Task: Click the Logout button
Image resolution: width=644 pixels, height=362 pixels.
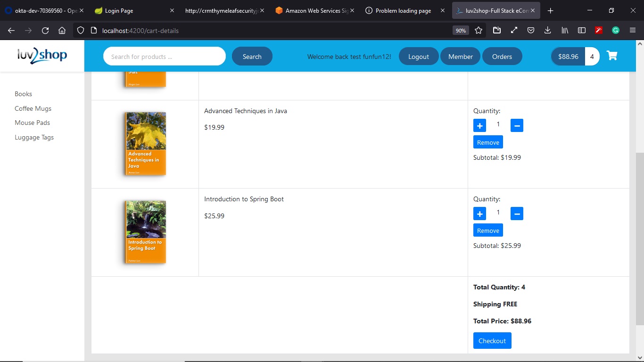Action: click(419, 56)
